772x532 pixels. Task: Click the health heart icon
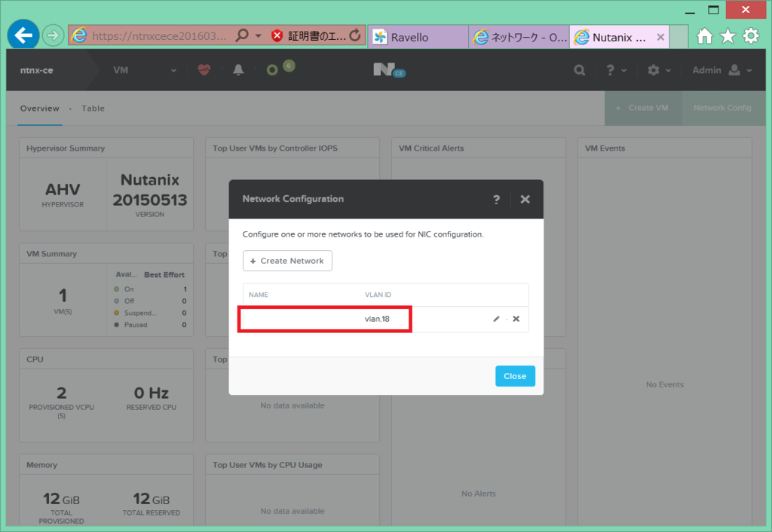[x=204, y=70]
